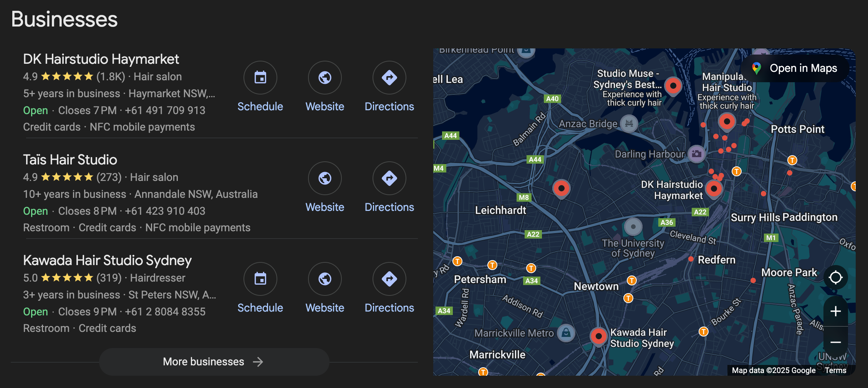The height and width of the screenshot is (388, 868).
Task: Select the Manipula Hair Studio map pin
Action: coord(727,123)
